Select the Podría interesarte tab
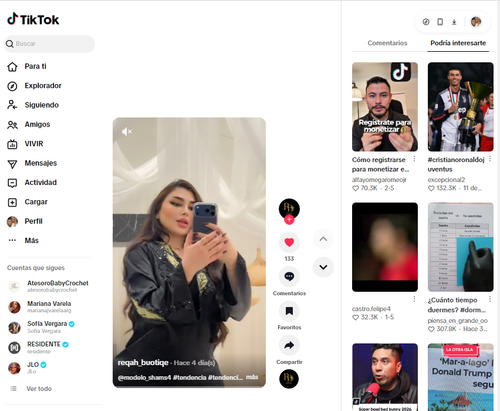This screenshot has width=500, height=411. pos(458,43)
